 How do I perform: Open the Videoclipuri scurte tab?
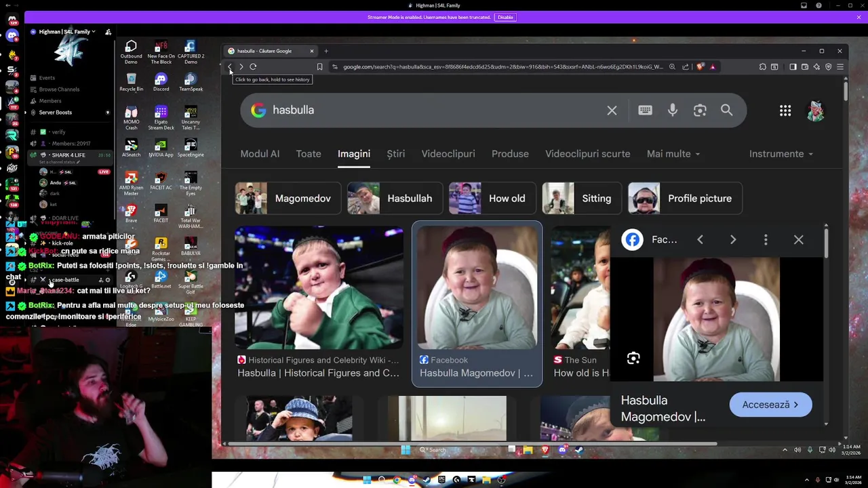coord(588,154)
